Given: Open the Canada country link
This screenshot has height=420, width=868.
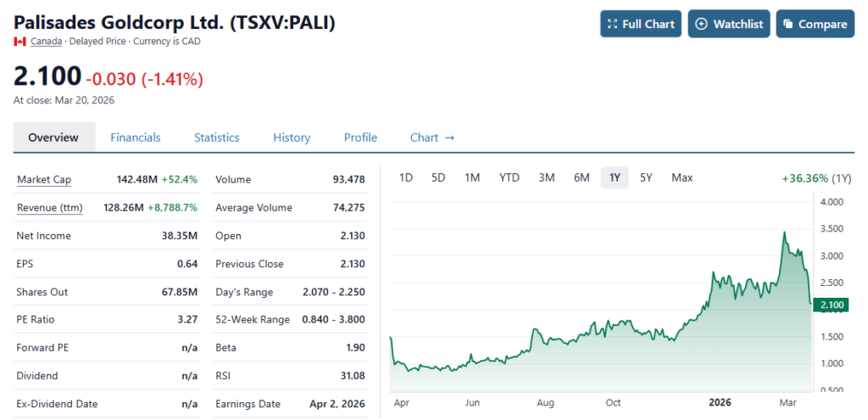Looking at the screenshot, I should (47, 42).
